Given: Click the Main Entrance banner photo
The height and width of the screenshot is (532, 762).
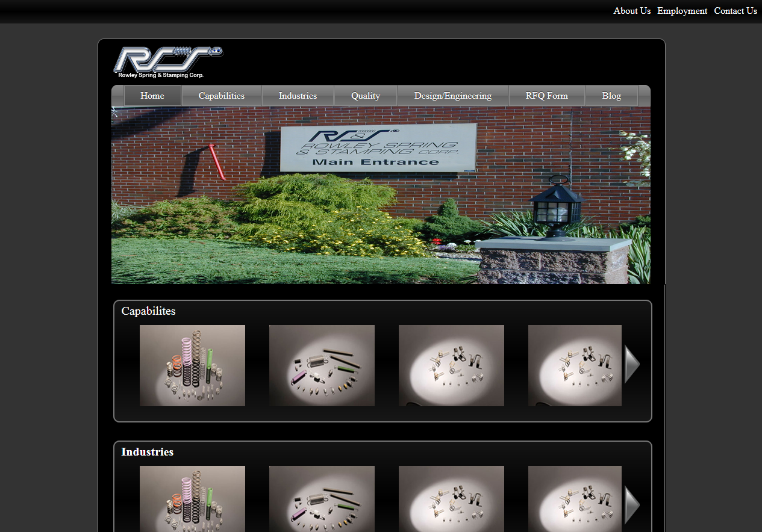Looking at the screenshot, I should point(381,195).
